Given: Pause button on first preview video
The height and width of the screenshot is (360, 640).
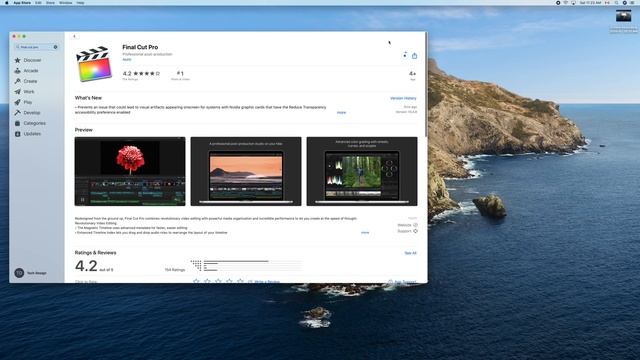Looking at the screenshot, I should click(82, 200).
